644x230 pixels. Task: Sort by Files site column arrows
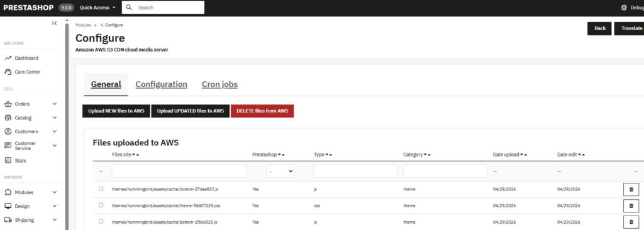136,155
